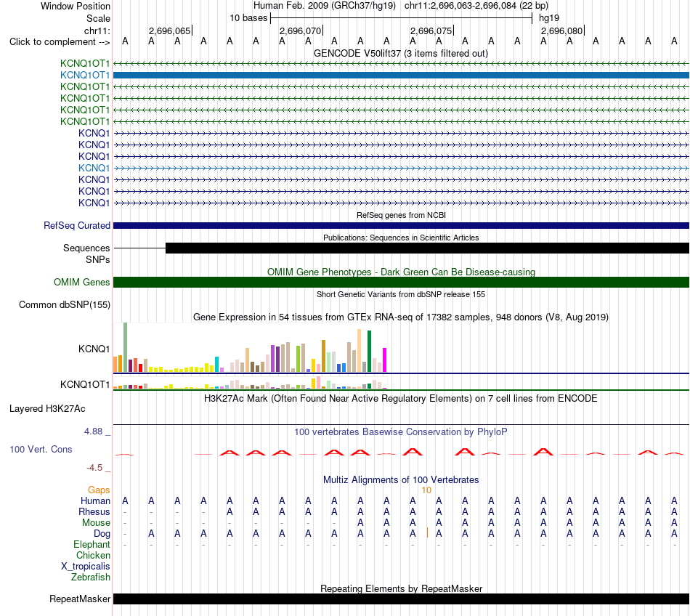
Task: Click the 'OMIM Genes' track label
Action: click(x=81, y=282)
